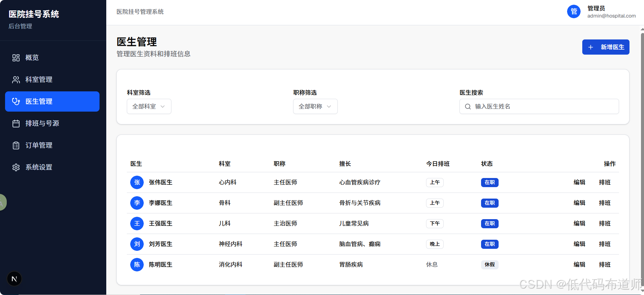The height and width of the screenshot is (295, 644).
Task: Open 排班 for 刘芳医生
Action: (x=605, y=244)
